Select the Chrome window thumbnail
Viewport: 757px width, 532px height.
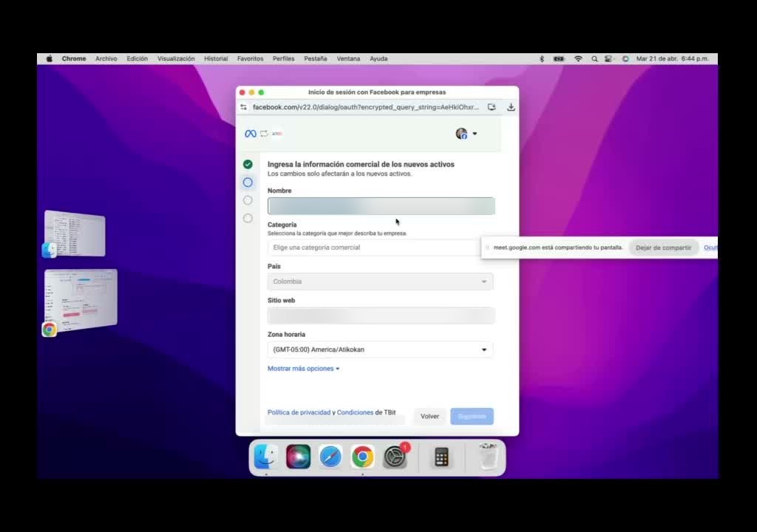(x=81, y=299)
